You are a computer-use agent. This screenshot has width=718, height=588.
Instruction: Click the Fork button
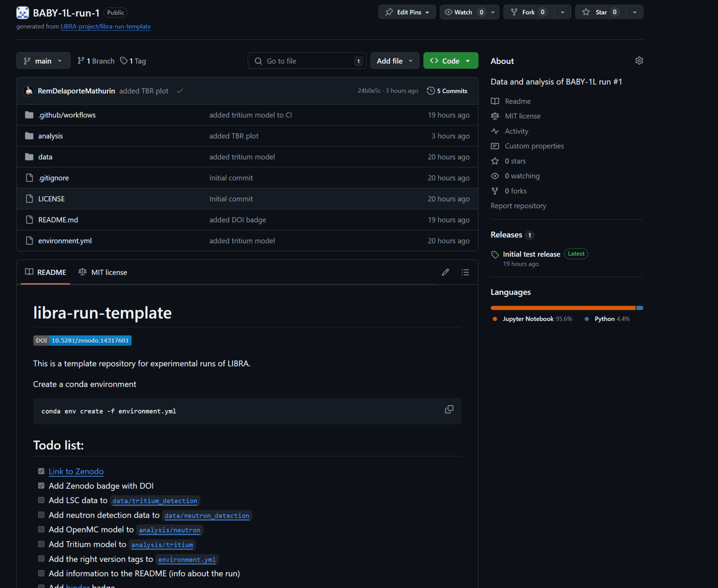coord(529,12)
